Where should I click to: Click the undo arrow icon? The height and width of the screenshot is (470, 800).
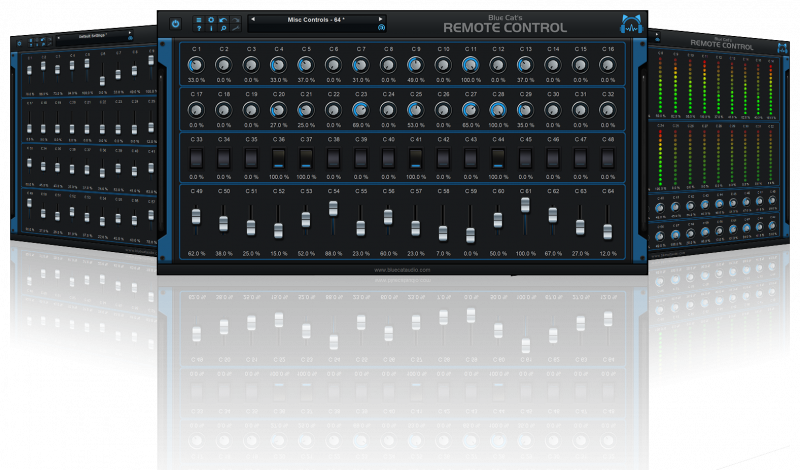point(222,19)
